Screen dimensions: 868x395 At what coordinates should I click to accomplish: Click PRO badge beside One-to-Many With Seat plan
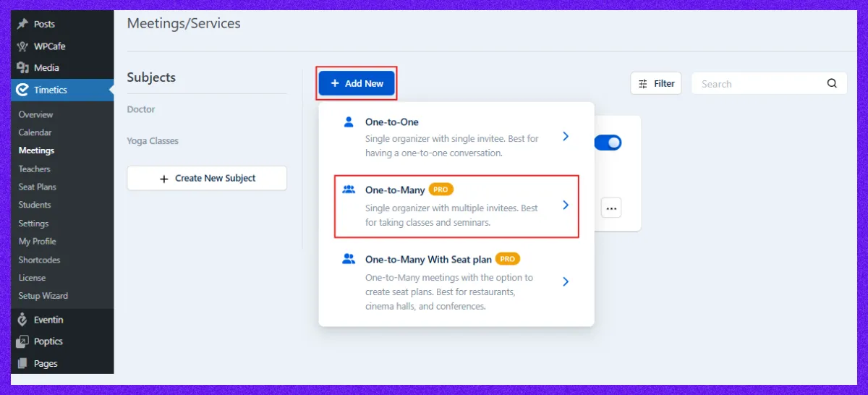click(x=508, y=258)
